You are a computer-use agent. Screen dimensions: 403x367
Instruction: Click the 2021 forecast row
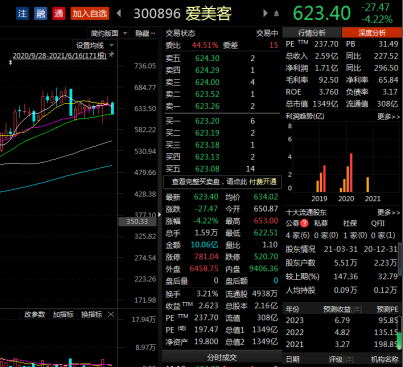tap(342, 344)
